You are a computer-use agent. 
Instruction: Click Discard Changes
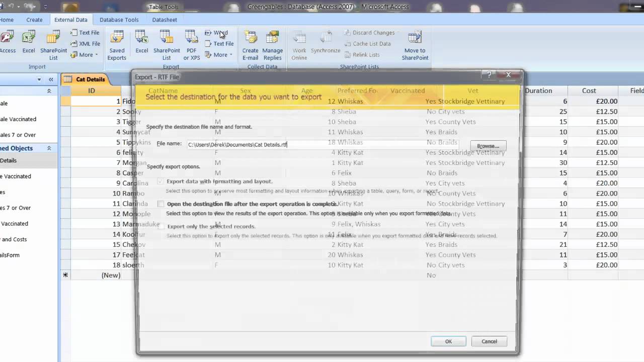[370, 33]
